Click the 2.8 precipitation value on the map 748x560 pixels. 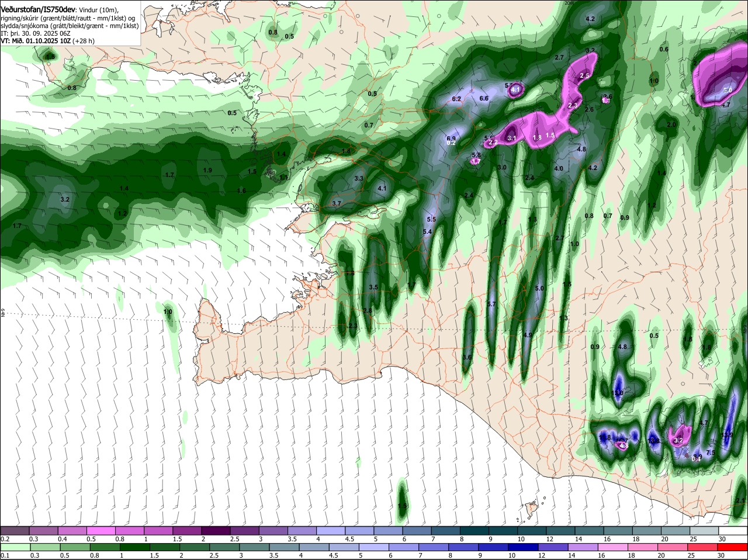(368, 310)
